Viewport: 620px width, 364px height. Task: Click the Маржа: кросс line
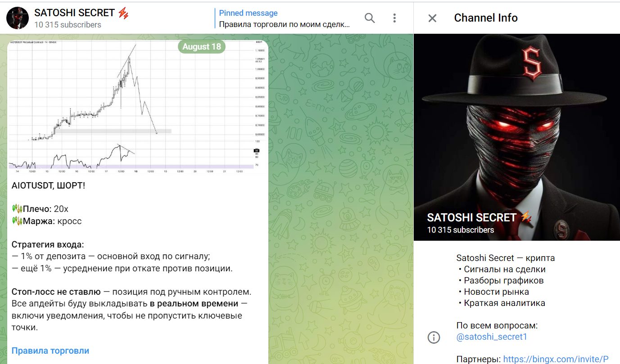point(47,221)
